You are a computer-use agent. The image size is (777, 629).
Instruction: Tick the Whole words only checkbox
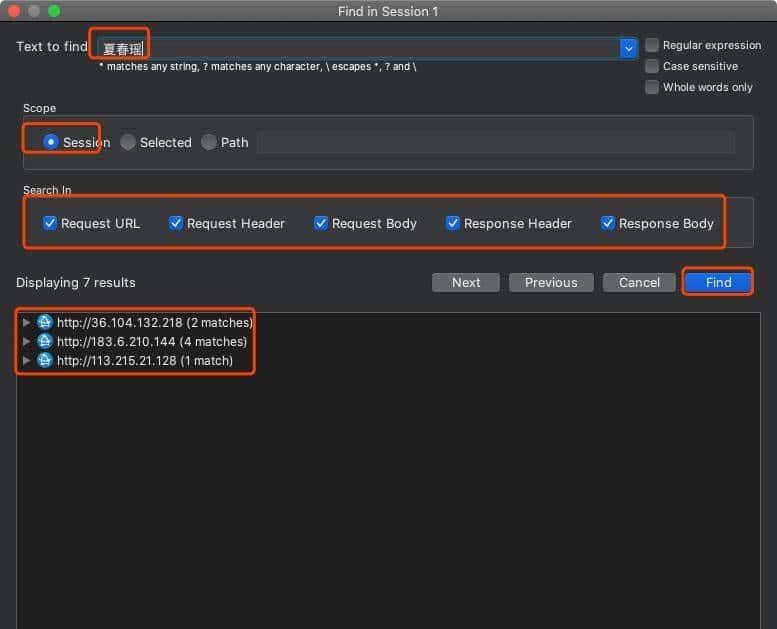pyautogui.click(x=652, y=87)
